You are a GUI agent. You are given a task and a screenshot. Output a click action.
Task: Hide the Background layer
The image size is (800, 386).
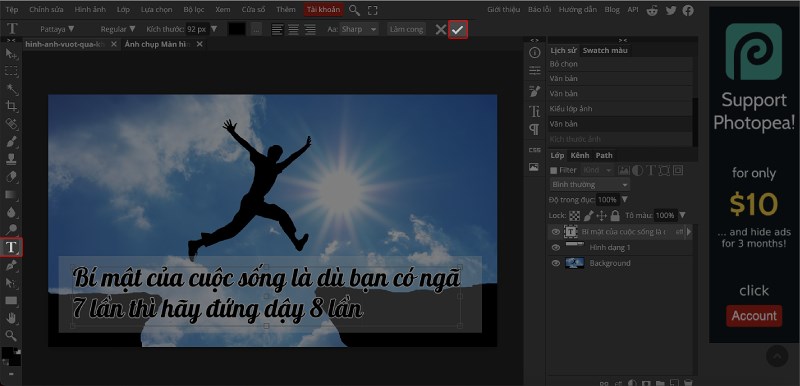(x=556, y=263)
